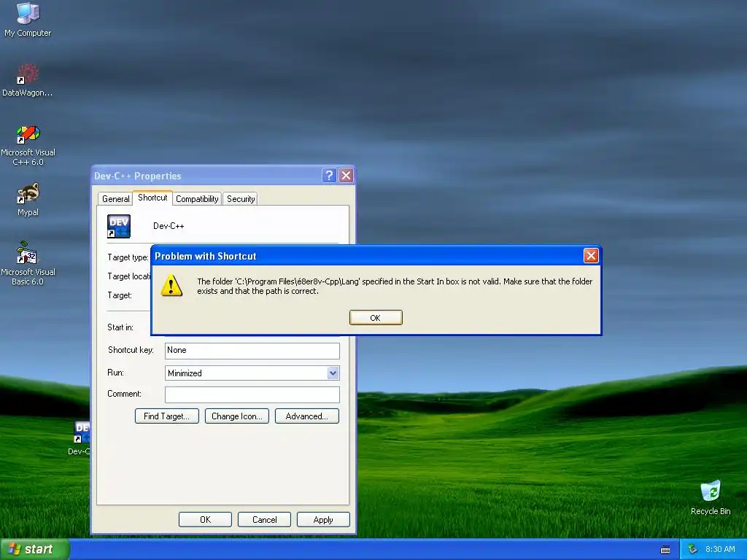Click the Dev-C++ name text in Properties

169,226
